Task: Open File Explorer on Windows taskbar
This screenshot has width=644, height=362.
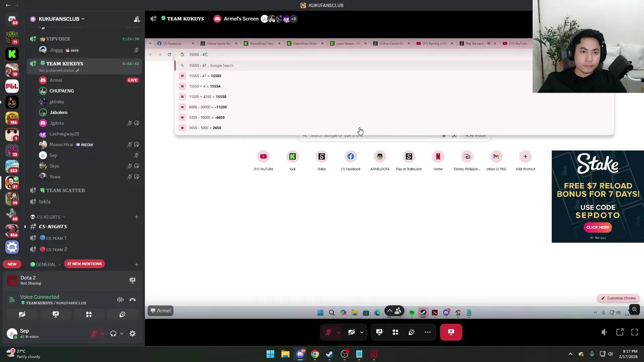Action: point(285,354)
